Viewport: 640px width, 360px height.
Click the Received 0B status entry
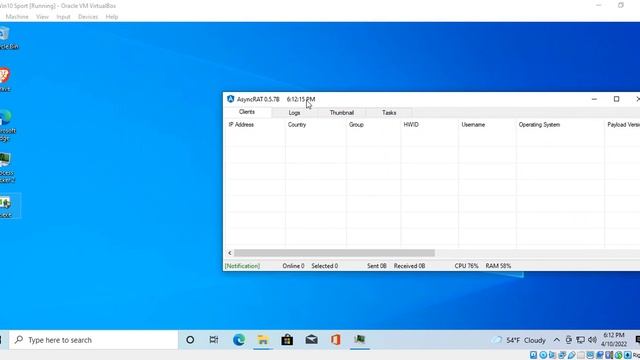click(409, 266)
